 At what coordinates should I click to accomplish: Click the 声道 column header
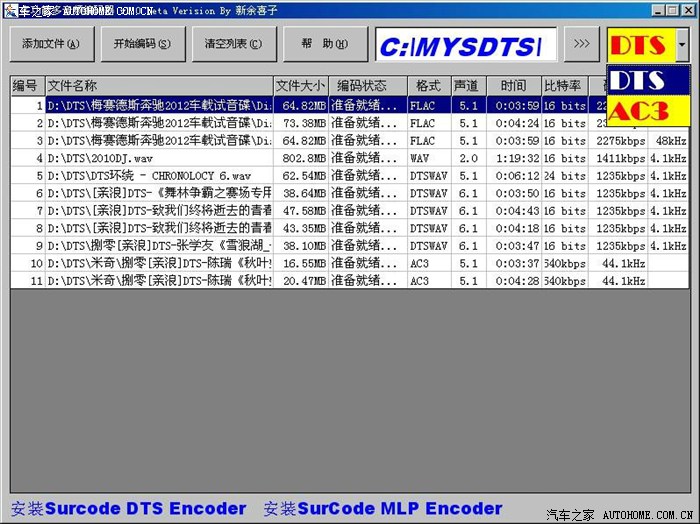tap(469, 85)
